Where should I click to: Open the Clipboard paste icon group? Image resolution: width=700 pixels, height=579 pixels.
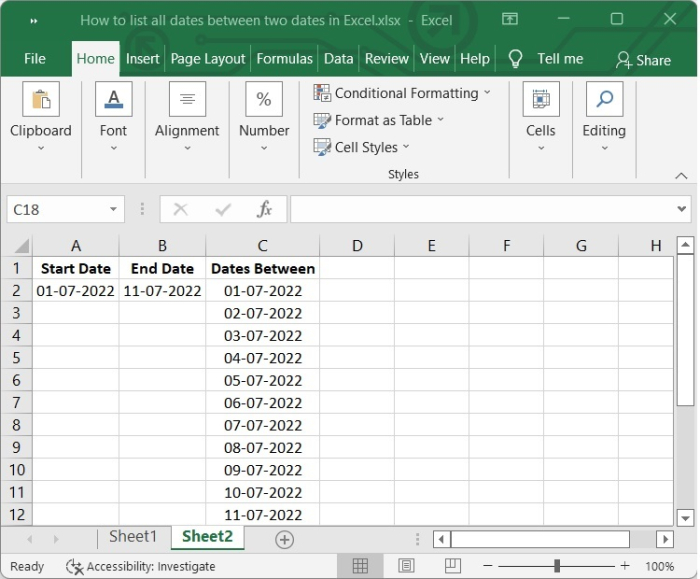[41, 100]
